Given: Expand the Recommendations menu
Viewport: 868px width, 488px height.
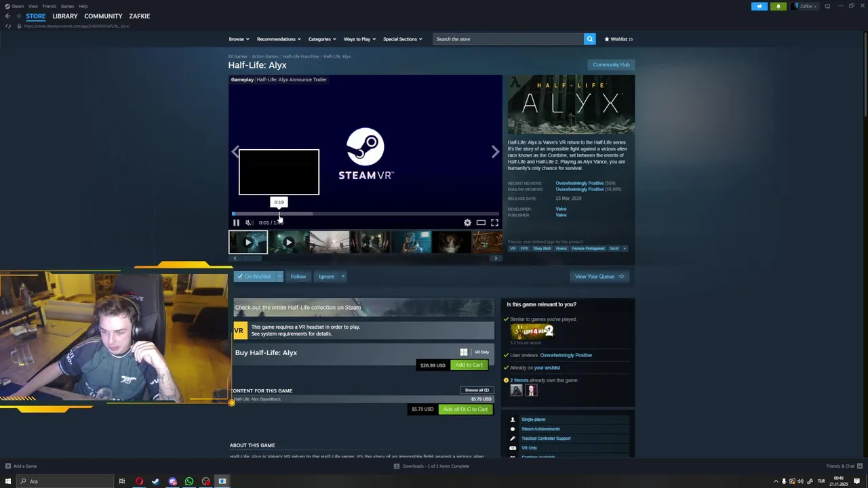Looking at the screenshot, I should (278, 39).
